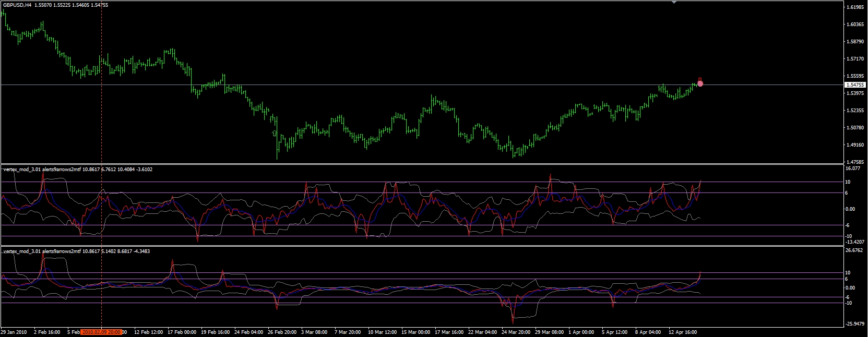The image size is (868, 337).
Task: Click the -13.4207 indicator scale minimum
Action: pyautogui.click(x=854, y=242)
